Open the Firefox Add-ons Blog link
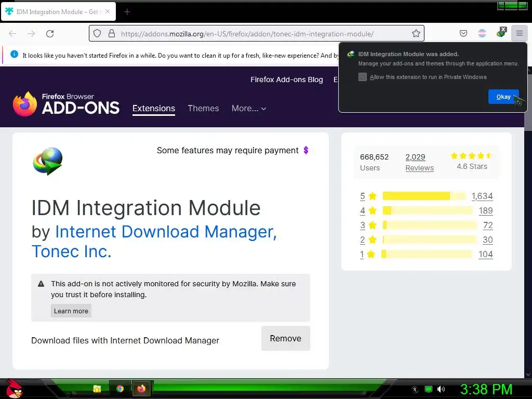Image resolution: width=532 pixels, height=399 pixels. (287, 79)
